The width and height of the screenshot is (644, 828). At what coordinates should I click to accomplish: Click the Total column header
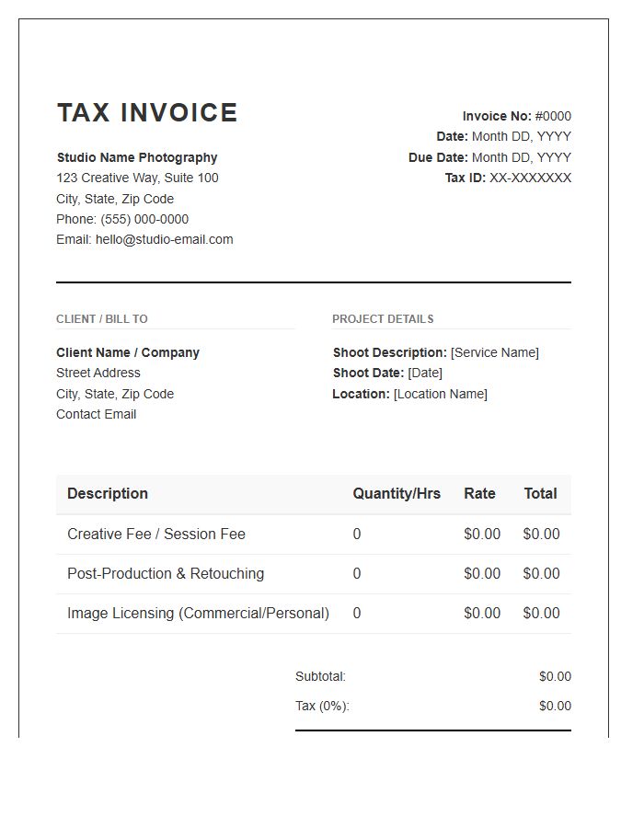tap(541, 494)
